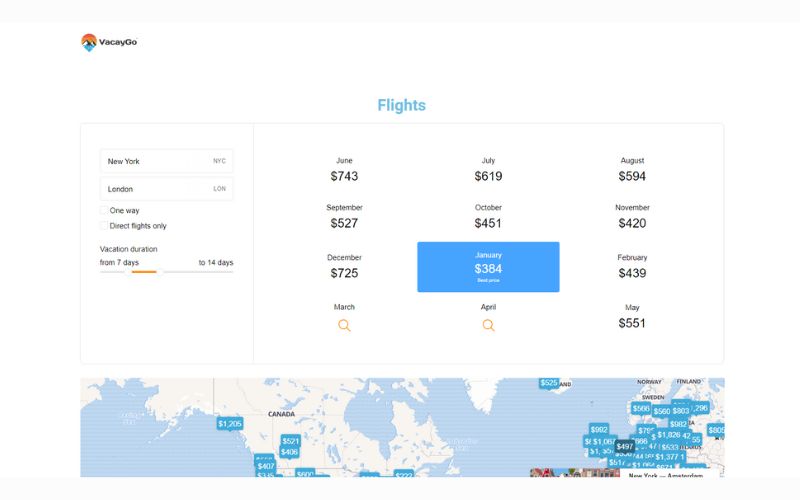Click the VacayGo logo
This screenshot has height=500, width=800.
point(109,42)
